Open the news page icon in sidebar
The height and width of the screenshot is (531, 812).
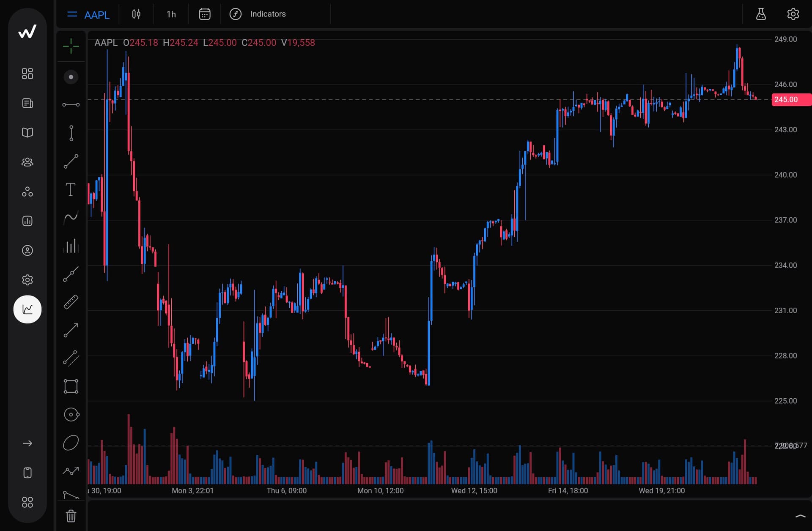tap(27, 103)
